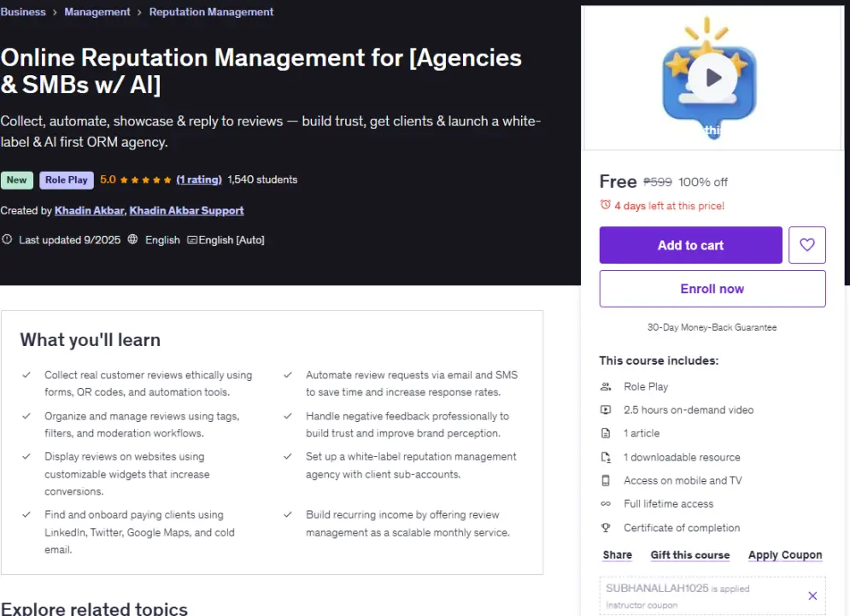Play the course preview video
Screen dimensions: 850x616
click(x=712, y=78)
